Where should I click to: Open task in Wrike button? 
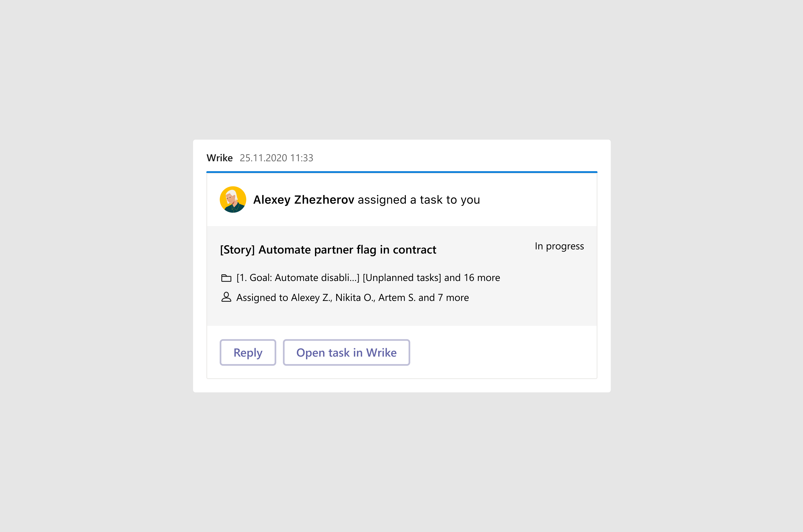346,352
